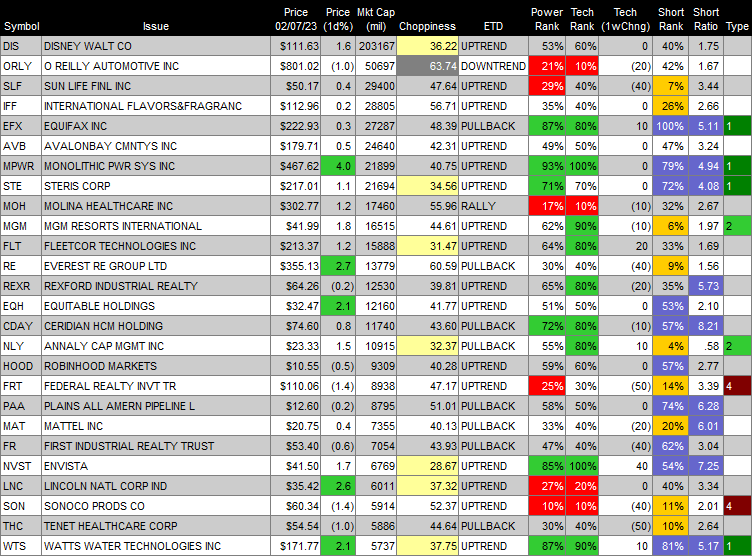Select the SLF 29% power rank cell
The image size is (752, 556).
tap(547, 86)
